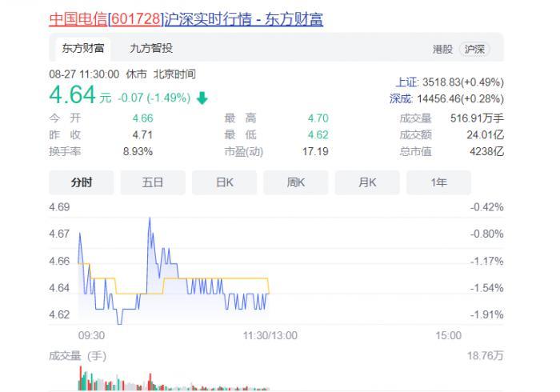Click the timestamp 08-27 11:30:00
The width and height of the screenshot is (560, 392).
[84, 74]
